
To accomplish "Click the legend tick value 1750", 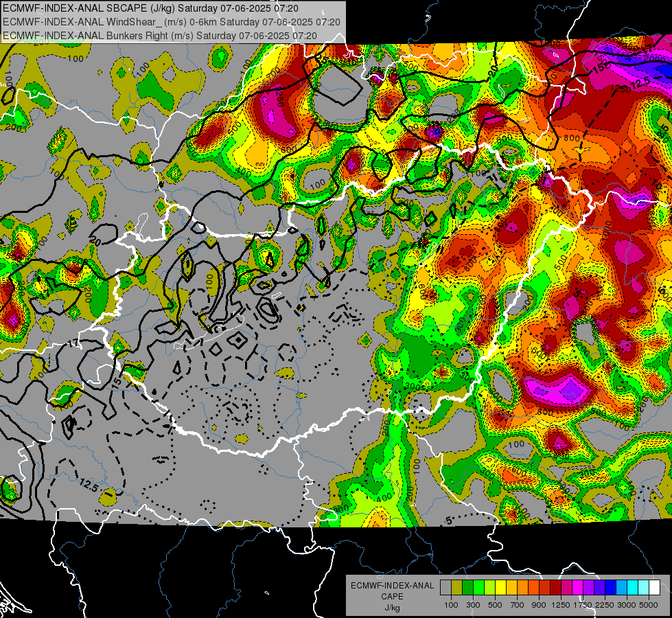I will tap(583, 605).
